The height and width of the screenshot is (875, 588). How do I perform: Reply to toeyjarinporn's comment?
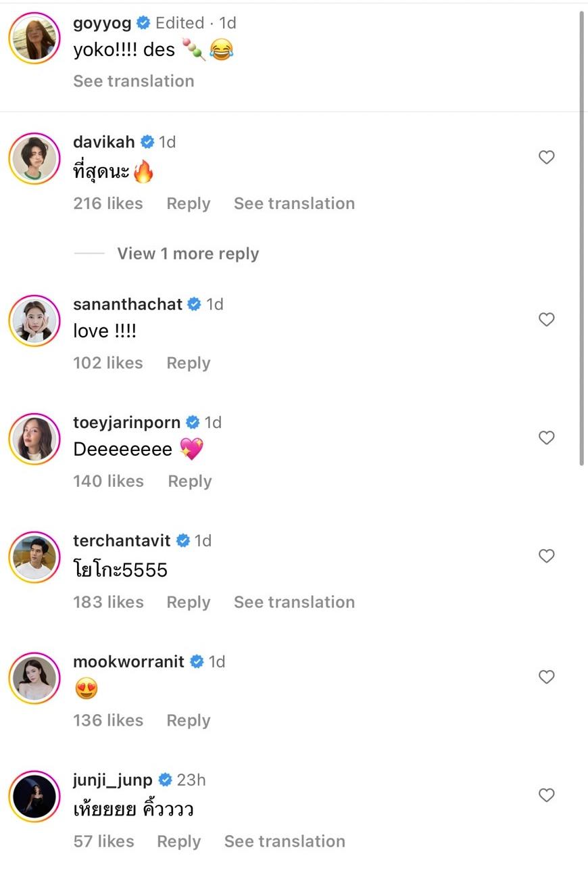point(190,481)
